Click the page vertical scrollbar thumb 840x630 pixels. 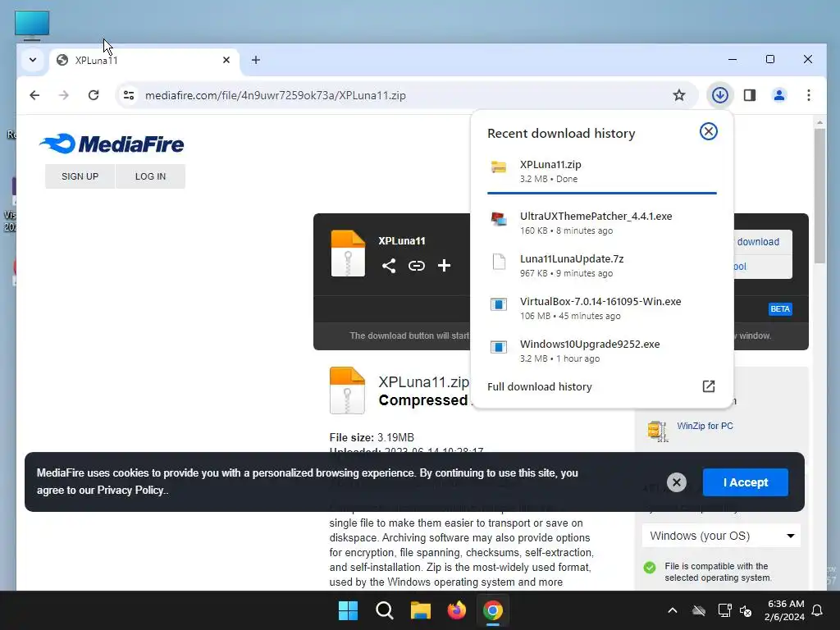[x=819, y=195]
